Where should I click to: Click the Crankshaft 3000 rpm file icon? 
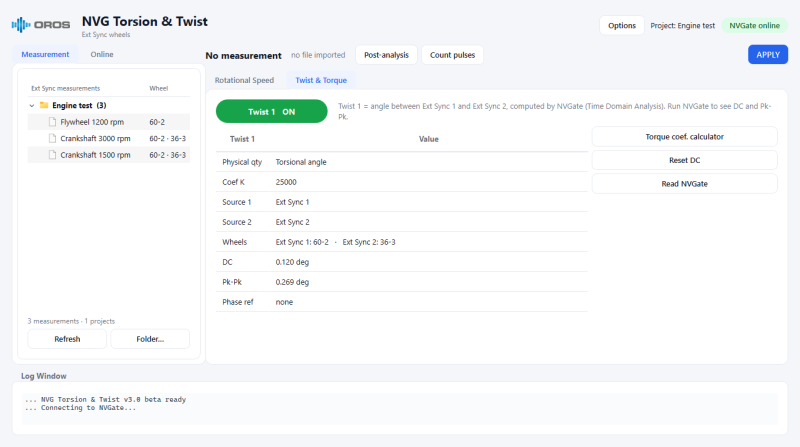click(x=52, y=138)
